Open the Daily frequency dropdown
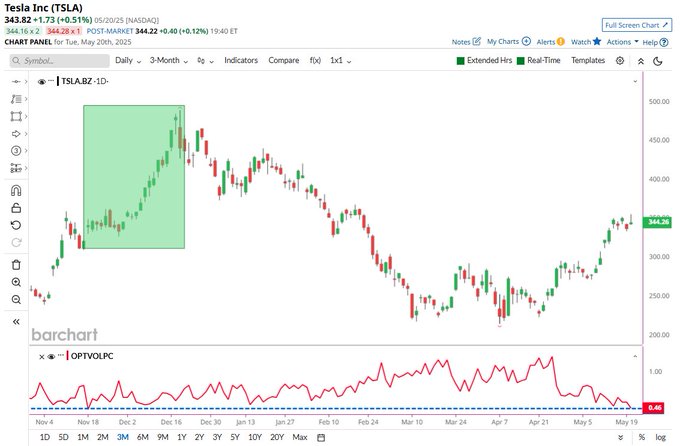 [128, 61]
